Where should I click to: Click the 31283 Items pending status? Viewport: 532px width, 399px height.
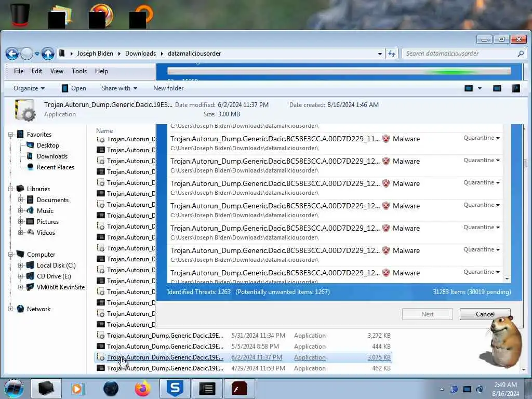coord(472,292)
